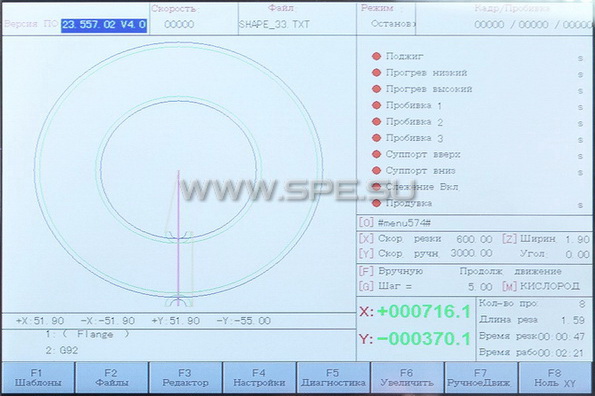Click the Угол value 0.00

[x=578, y=254]
